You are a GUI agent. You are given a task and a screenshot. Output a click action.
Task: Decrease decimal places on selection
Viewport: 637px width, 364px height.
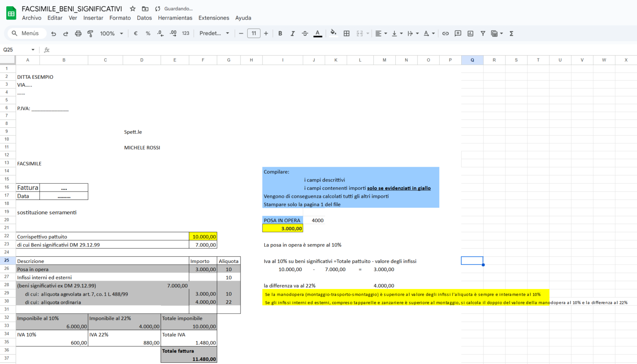(x=160, y=33)
